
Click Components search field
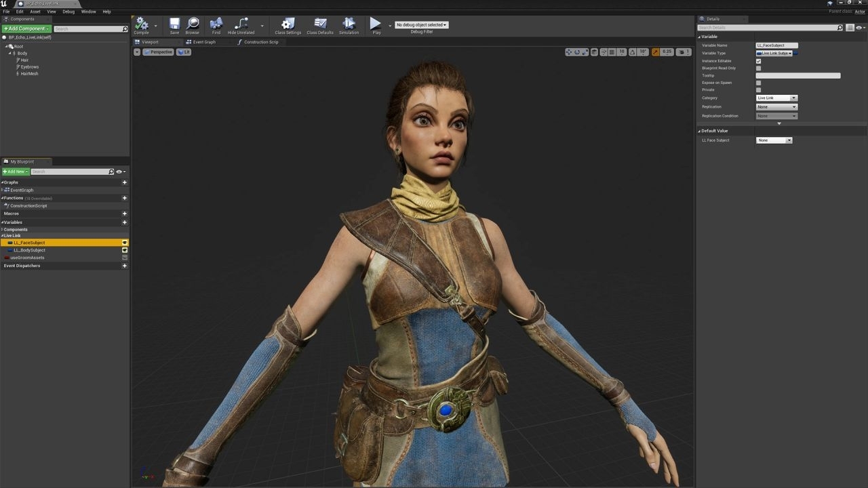pyautogui.click(x=90, y=29)
